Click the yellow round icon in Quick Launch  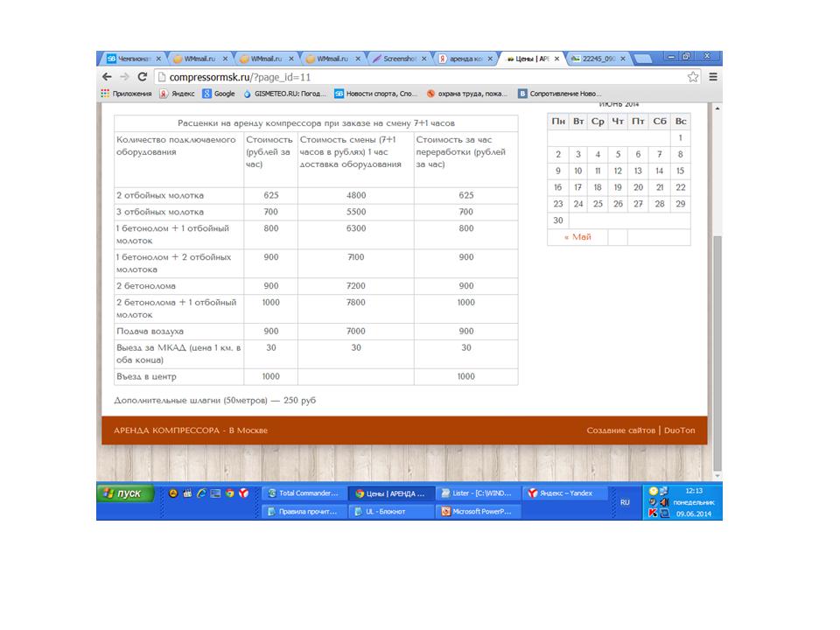(173, 493)
